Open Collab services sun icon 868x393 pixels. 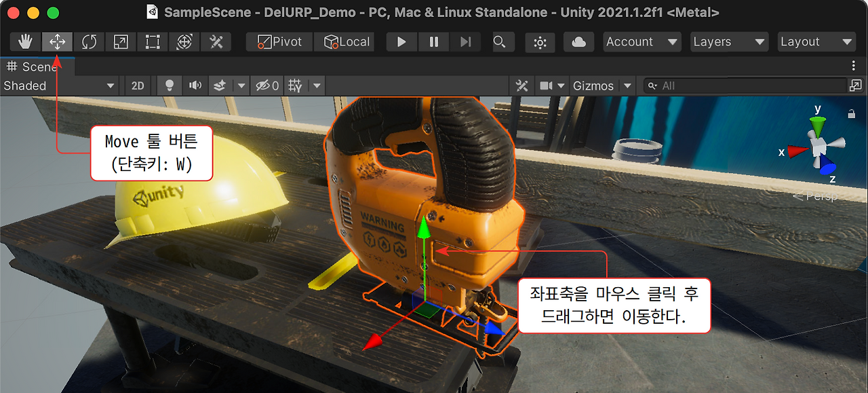point(540,42)
